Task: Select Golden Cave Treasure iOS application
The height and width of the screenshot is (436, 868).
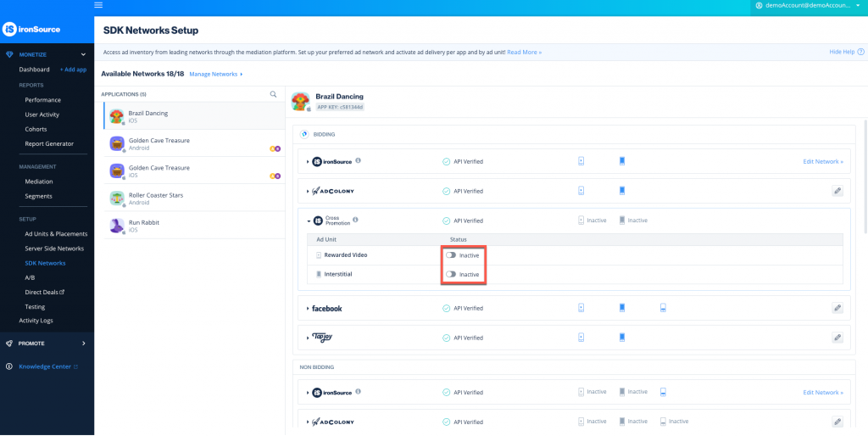Action: [194, 170]
